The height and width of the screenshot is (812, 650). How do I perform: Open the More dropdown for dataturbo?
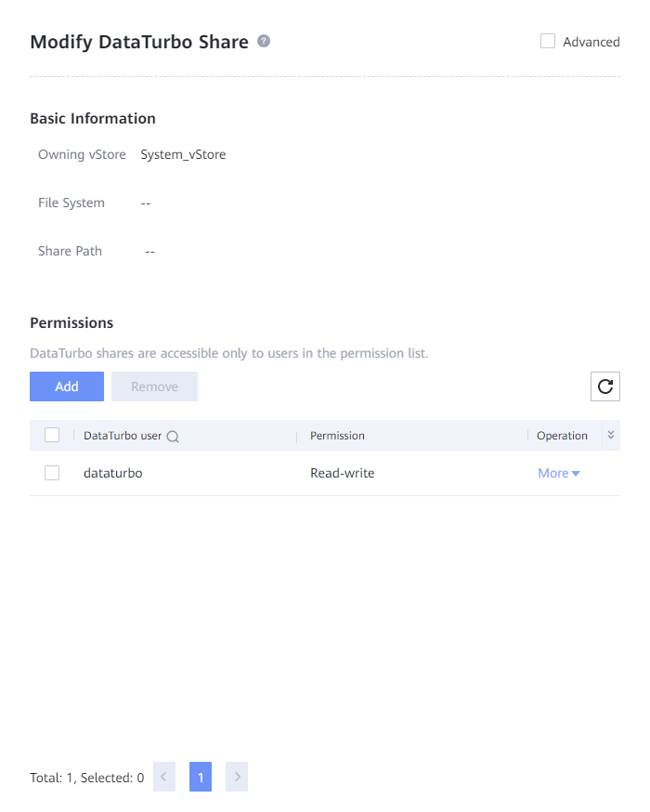click(559, 473)
